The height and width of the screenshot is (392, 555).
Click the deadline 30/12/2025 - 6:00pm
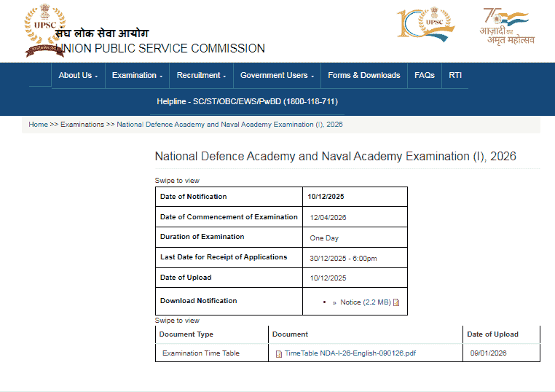343,259
